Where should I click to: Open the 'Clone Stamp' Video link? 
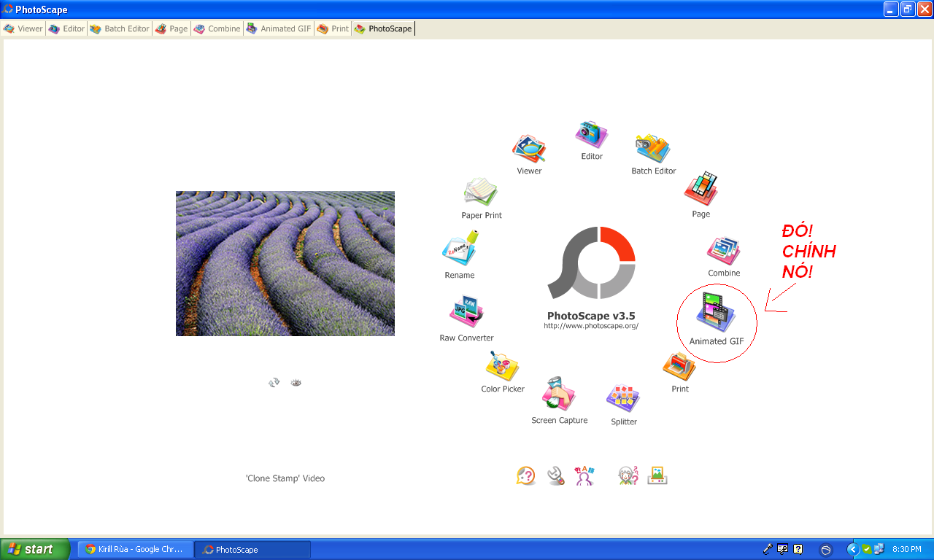[x=285, y=478]
